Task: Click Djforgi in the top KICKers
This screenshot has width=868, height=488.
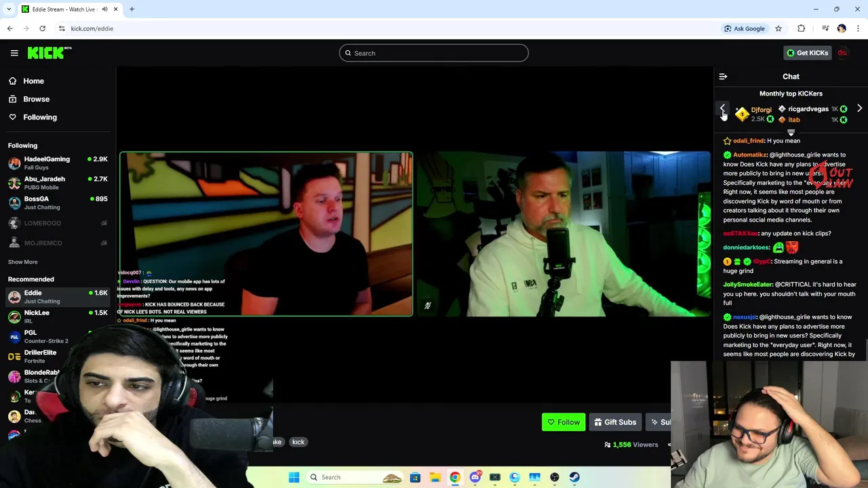Action: [761, 110]
